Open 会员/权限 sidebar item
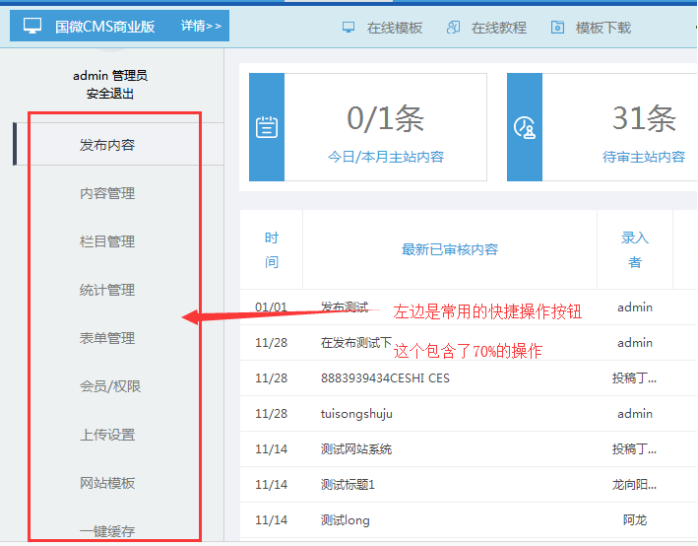The width and height of the screenshot is (698, 546). [x=110, y=386]
